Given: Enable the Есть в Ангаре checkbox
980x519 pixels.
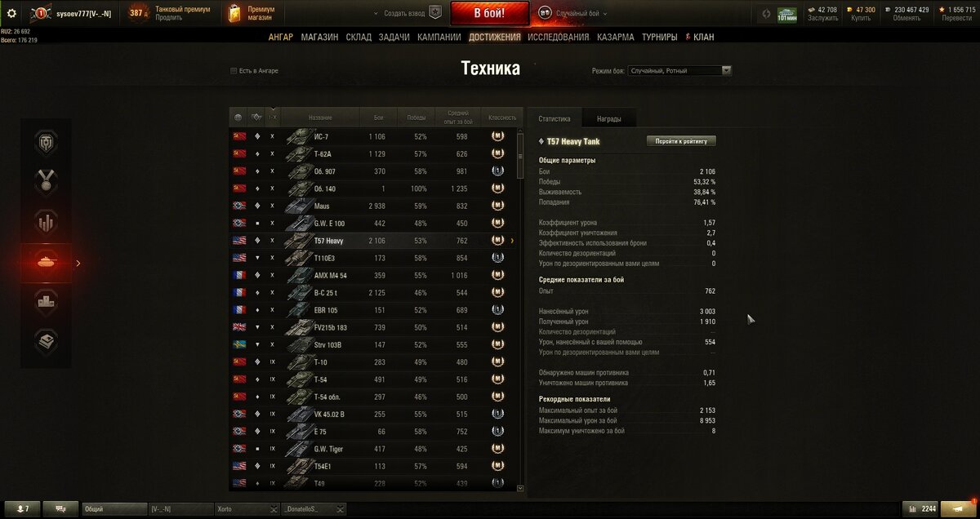Looking at the screenshot, I should click(x=234, y=71).
